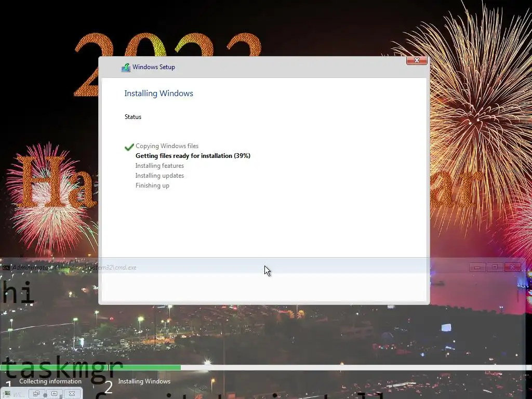Select the 'Windows Setup' title text
The height and width of the screenshot is (399, 532).
coord(154,67)
